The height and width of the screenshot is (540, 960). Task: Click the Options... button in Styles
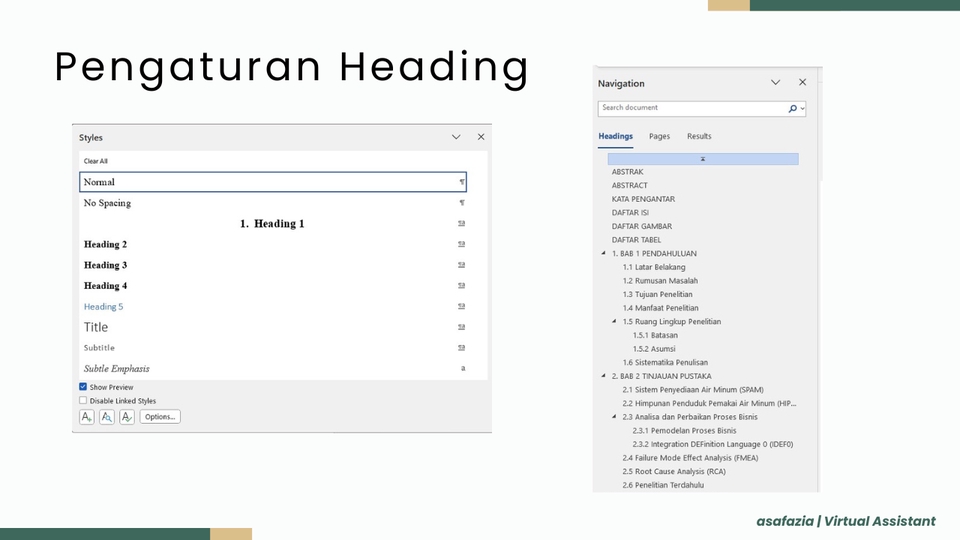(160, 417)
